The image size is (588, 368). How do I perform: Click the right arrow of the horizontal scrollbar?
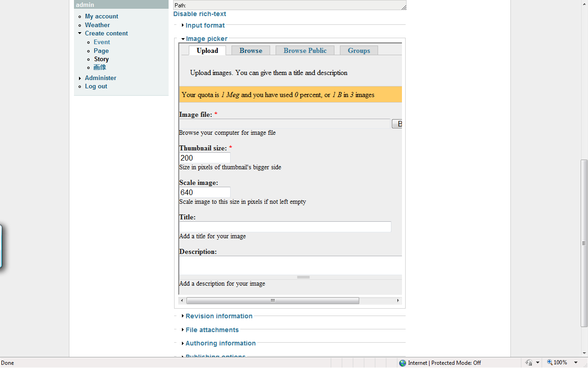(x=398, y=300)
